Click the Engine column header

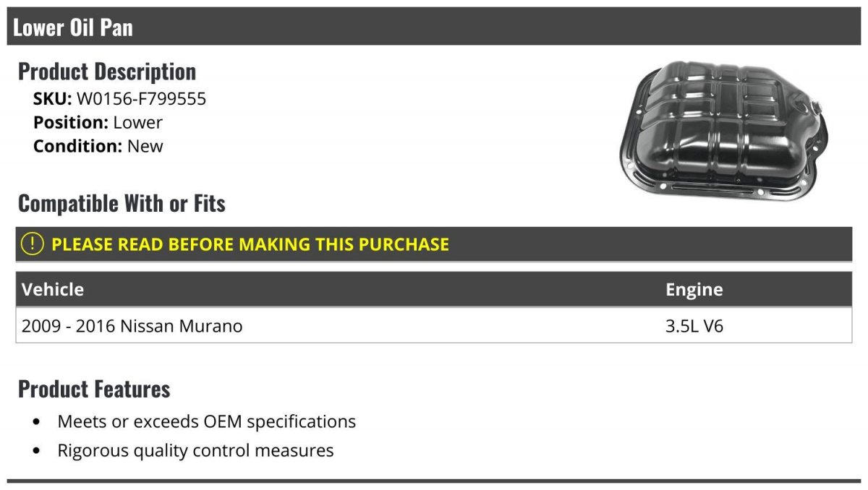click(x=694, y=290)
